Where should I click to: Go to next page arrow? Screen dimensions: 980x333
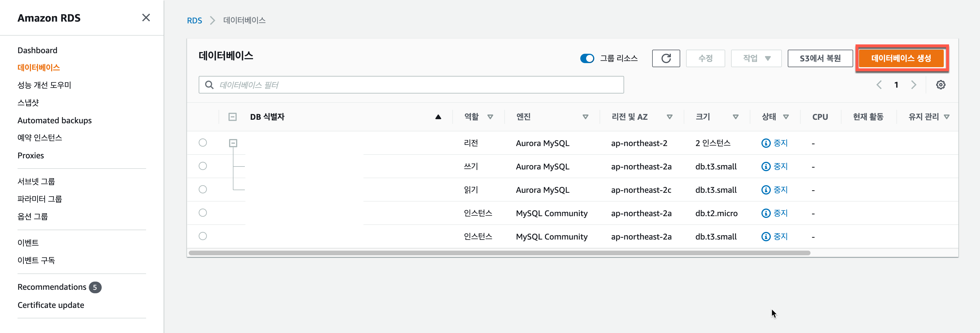(913, 85)
